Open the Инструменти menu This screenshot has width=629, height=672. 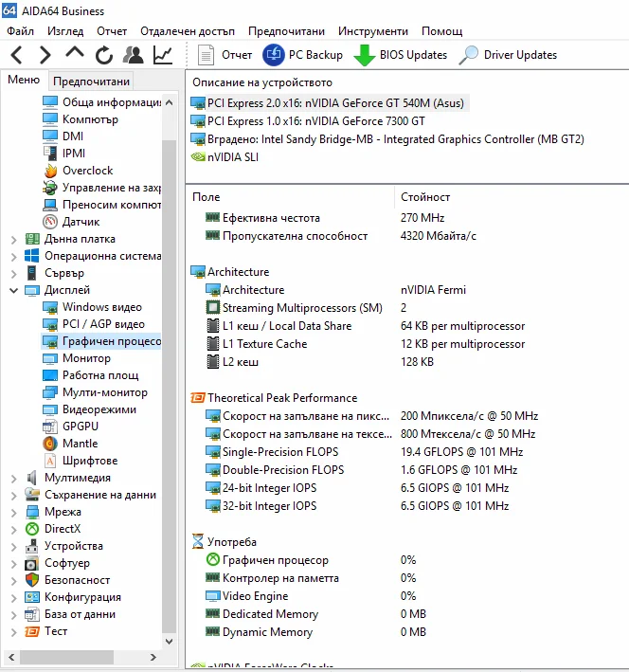click(373, 31)
